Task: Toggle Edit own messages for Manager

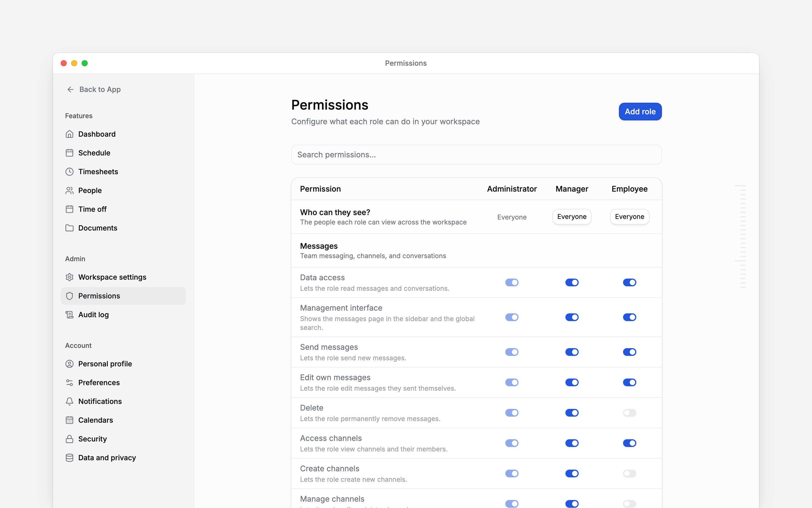Action: (x=572, y=382)
